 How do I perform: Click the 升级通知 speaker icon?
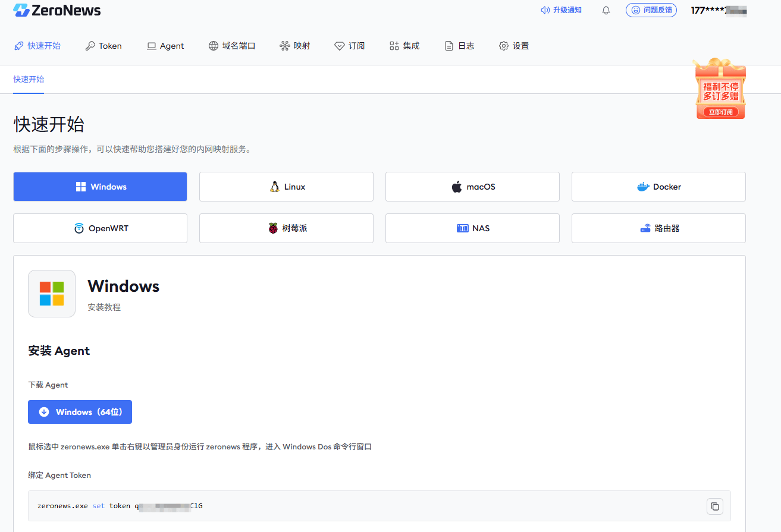click(x=545, y=10)
